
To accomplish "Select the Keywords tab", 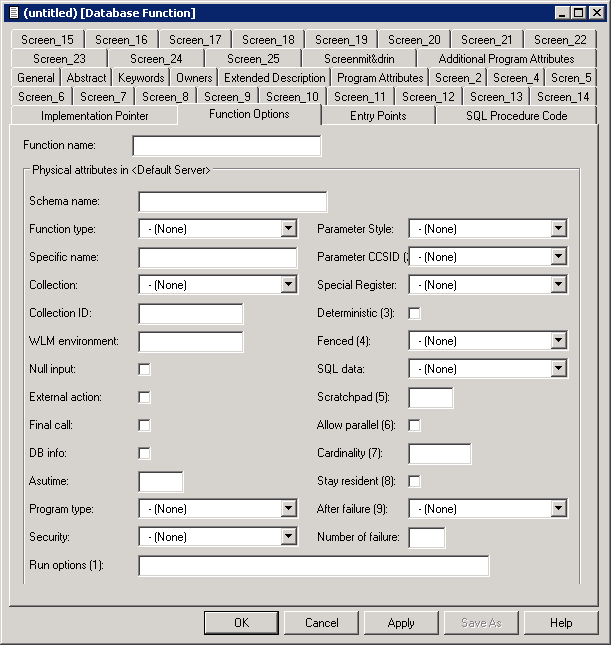I will tap(141, 78).
